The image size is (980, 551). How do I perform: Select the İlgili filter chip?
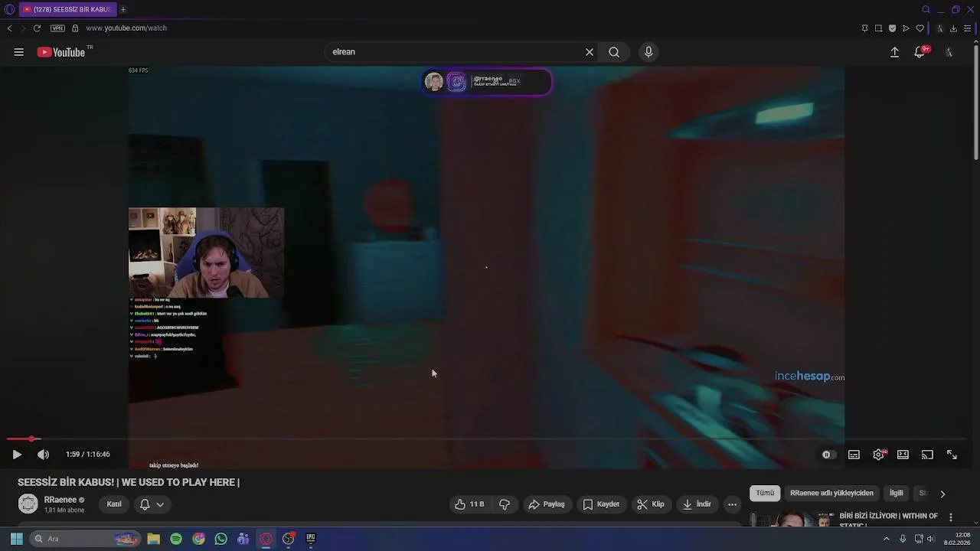[x=896, y=494]
